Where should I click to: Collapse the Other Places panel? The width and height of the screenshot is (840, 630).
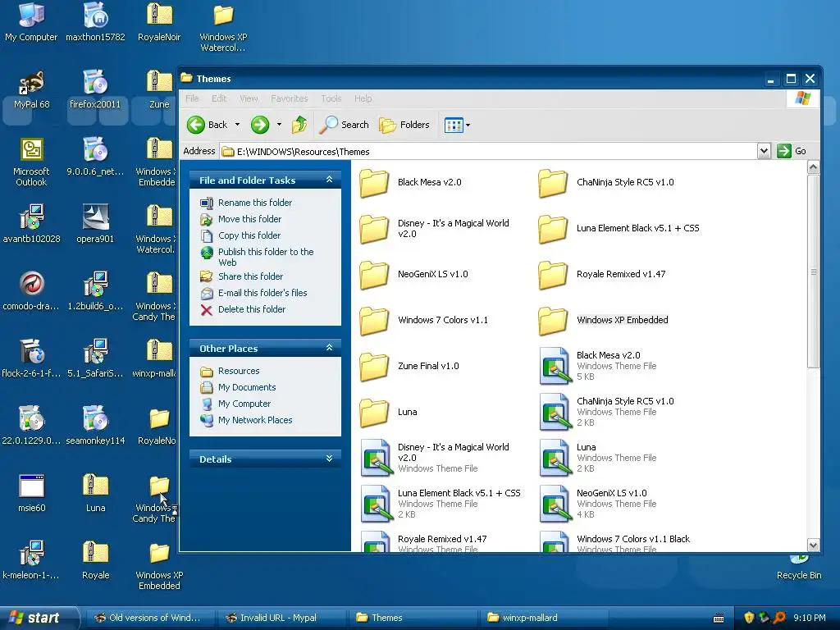[x=330, y=348]
